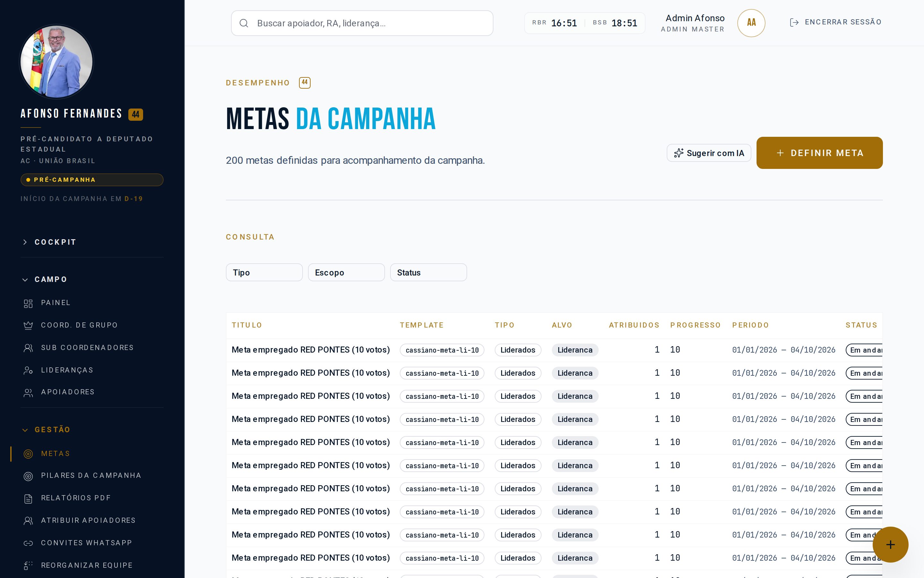Click first row Lideranca target tag

575,350
